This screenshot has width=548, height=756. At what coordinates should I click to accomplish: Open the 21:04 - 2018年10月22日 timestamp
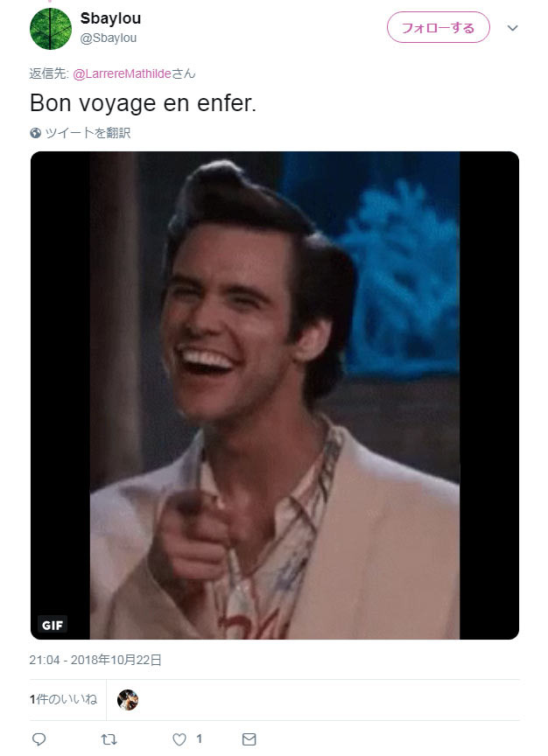(95, 660)
